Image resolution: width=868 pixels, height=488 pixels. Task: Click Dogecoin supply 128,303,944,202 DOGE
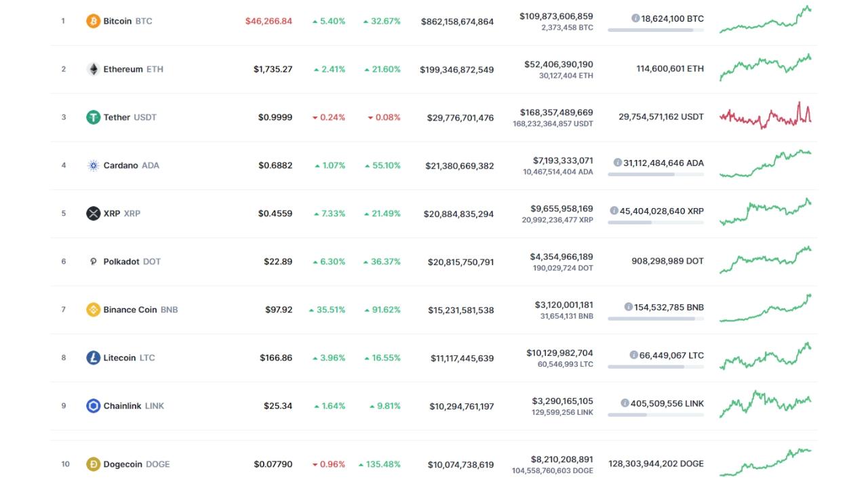click(656, 464)
